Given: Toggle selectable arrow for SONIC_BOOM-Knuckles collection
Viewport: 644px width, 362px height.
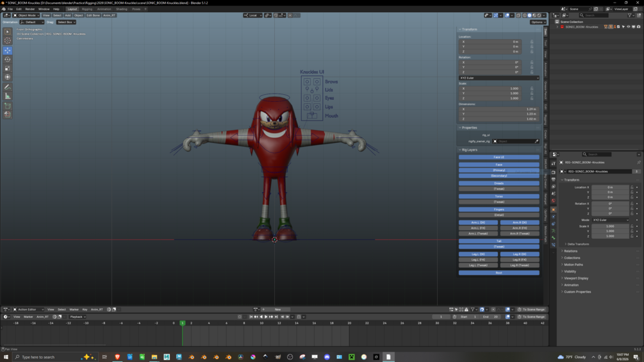Looking at the screenshot, I should click(623, 27).
